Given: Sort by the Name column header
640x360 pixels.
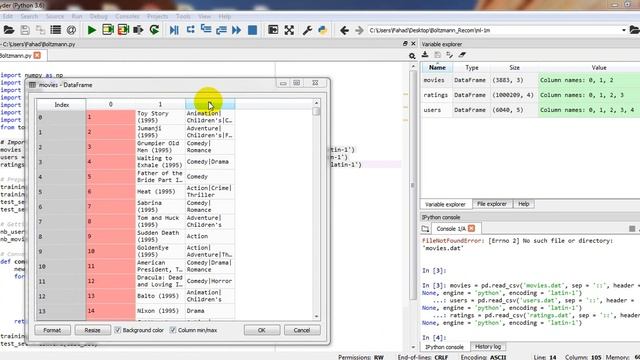Looking at the screenshot, I should coord(437,67).
